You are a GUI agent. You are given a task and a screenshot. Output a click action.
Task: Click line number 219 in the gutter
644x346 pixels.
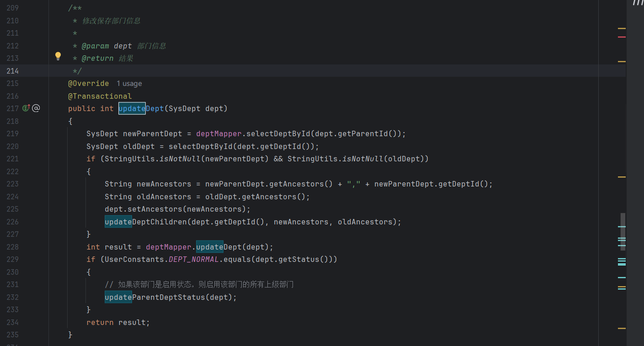tap(12, 133)
